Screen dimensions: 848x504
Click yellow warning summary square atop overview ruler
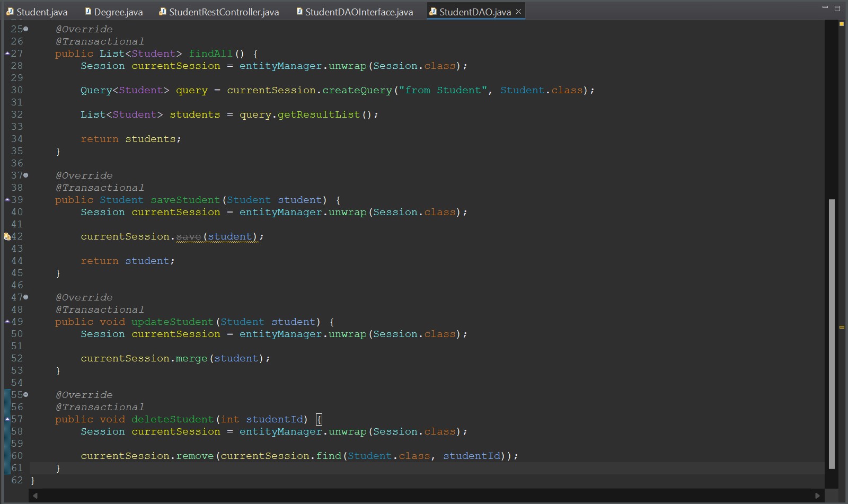pyautogui.click(x=841, y=24)
